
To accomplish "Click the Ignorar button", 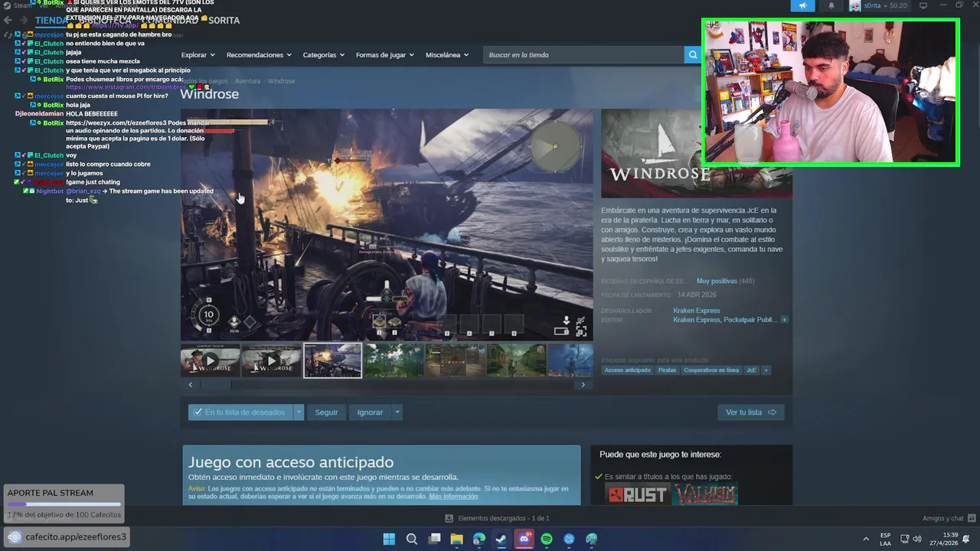I will (370, 412).
